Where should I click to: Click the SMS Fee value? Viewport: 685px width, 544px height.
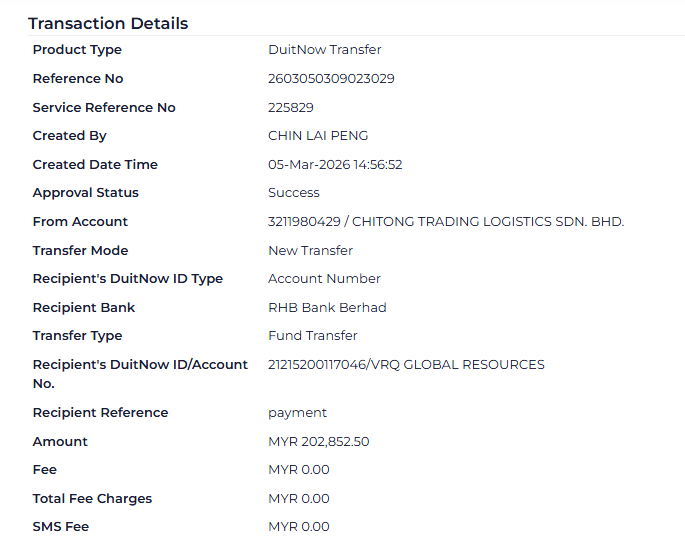pos(299,527)
